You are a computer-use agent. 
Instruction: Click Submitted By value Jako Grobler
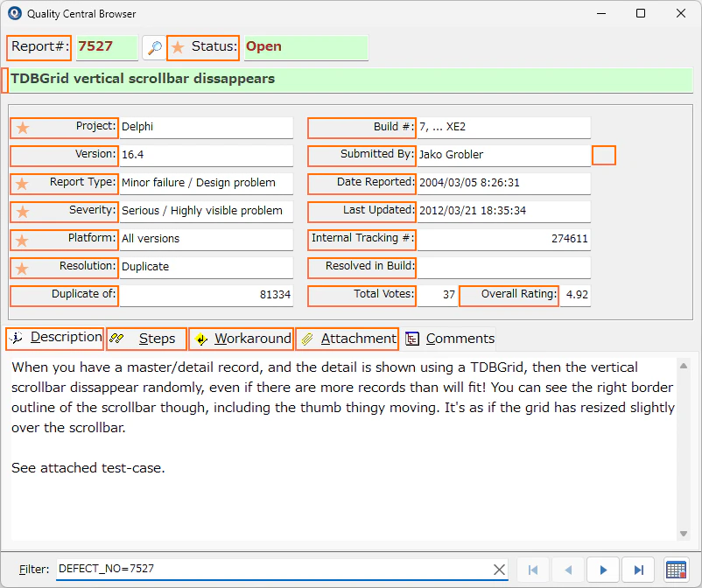[x=504, y=155]
